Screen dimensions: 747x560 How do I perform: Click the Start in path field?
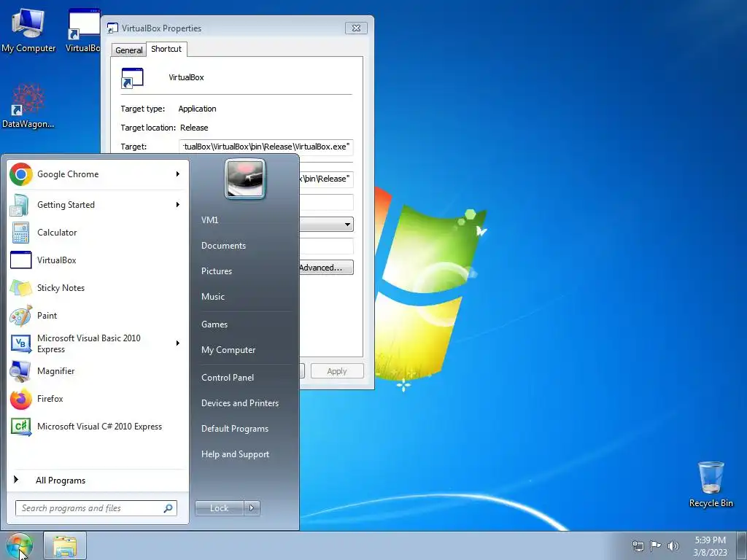tap(326, 179)
